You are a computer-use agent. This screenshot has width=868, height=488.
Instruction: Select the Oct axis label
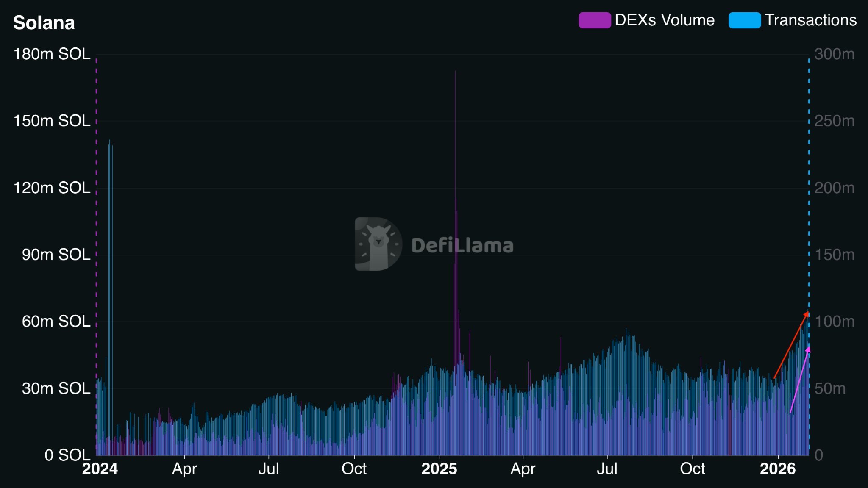point(355,469)
